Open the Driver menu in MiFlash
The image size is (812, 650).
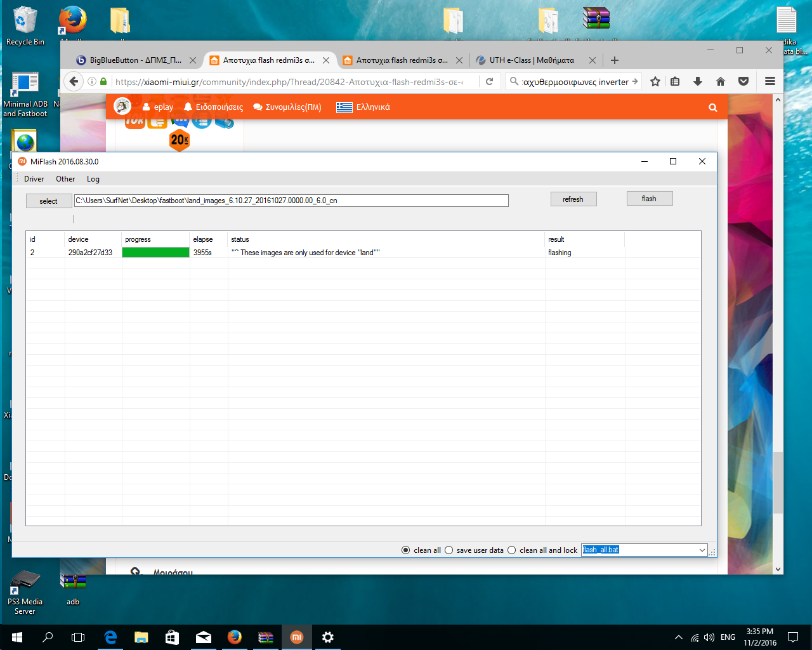[x=34, y=179]
